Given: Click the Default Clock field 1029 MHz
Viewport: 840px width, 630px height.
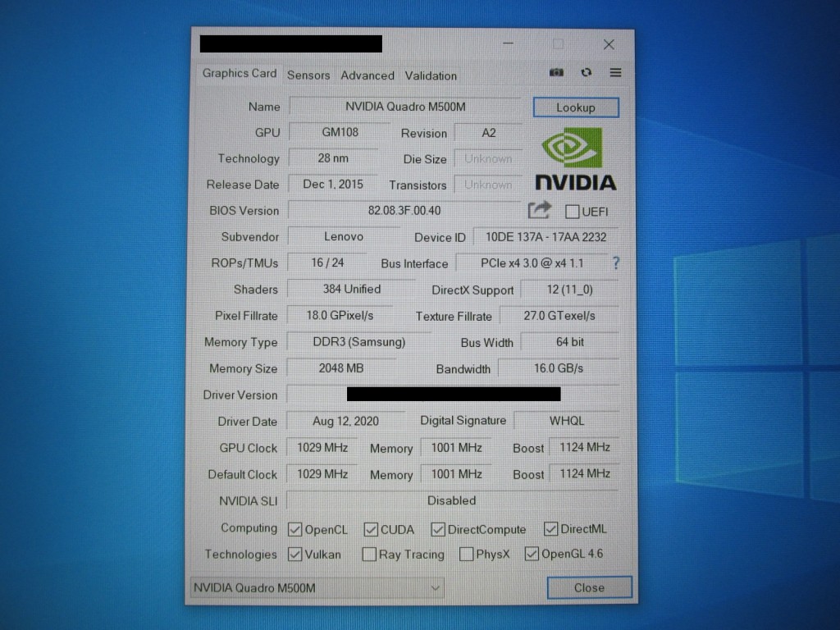Looking at the screenshot, I should [x=322, y=474].
